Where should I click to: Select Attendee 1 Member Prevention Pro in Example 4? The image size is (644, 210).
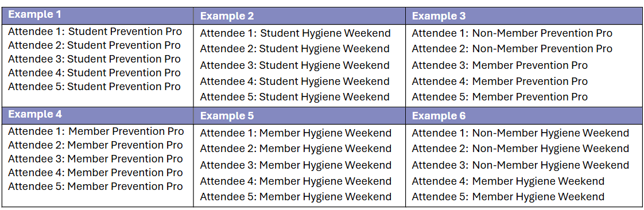pos(96,131)
